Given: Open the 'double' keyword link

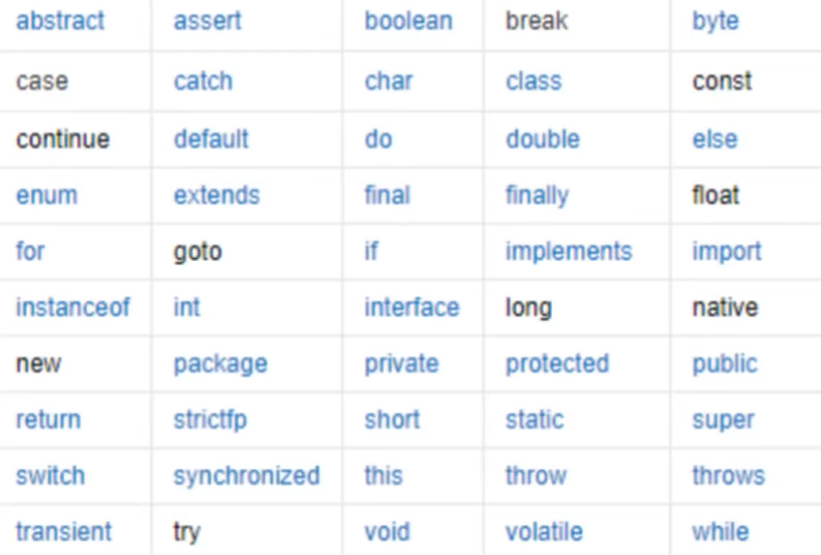Looking at the screenshot, I should 542,139.
